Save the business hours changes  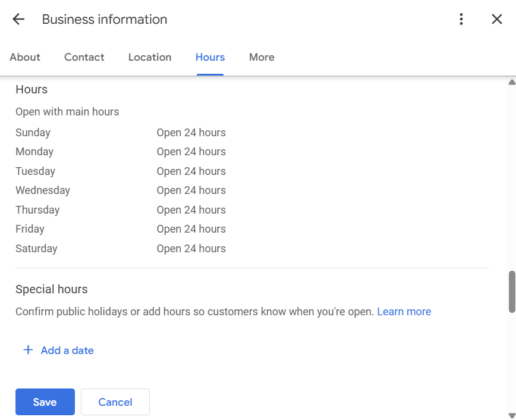coord(45,402)
